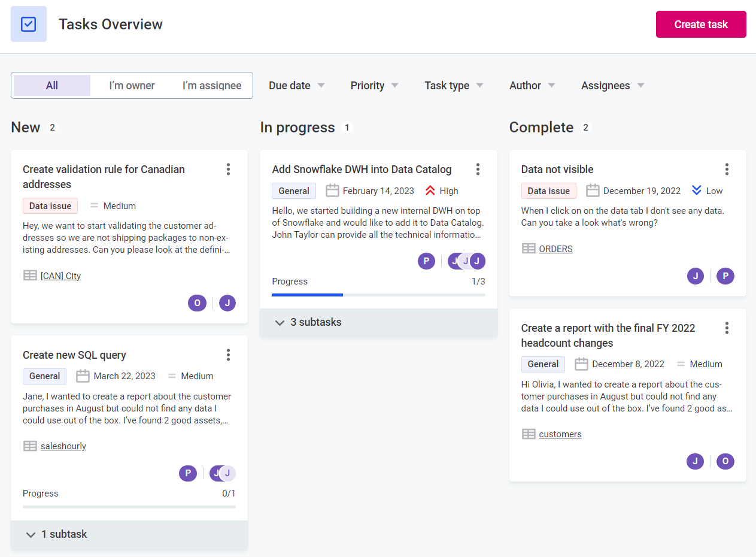Switch filter to I'm owner
Viewport: 756px width, 557px height.
pyautogui.click(x=132, y=86)
